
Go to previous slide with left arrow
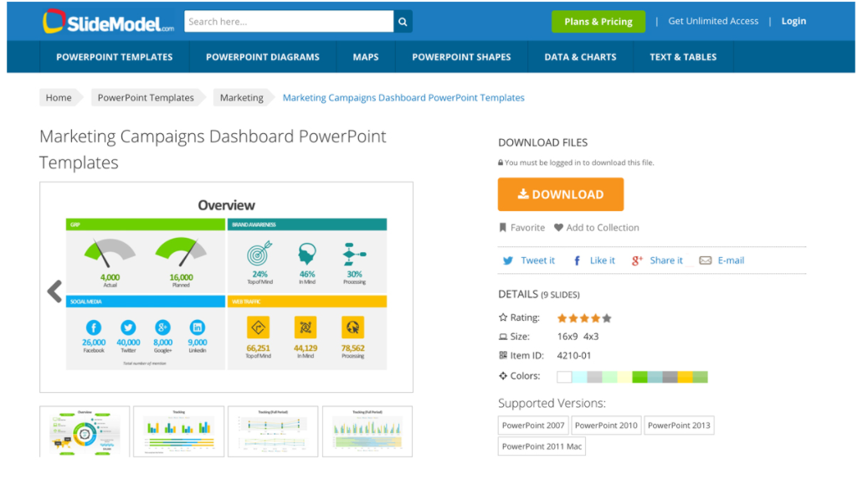(54, 291)
